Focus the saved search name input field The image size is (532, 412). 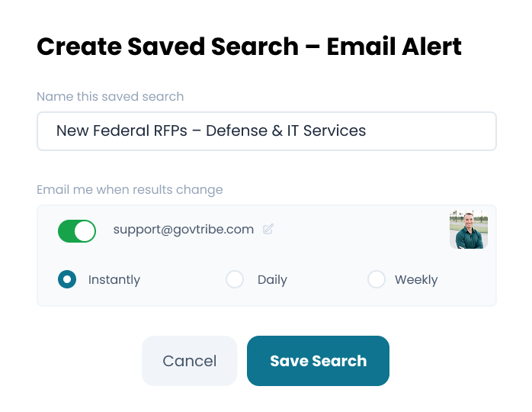pos(267,131)
